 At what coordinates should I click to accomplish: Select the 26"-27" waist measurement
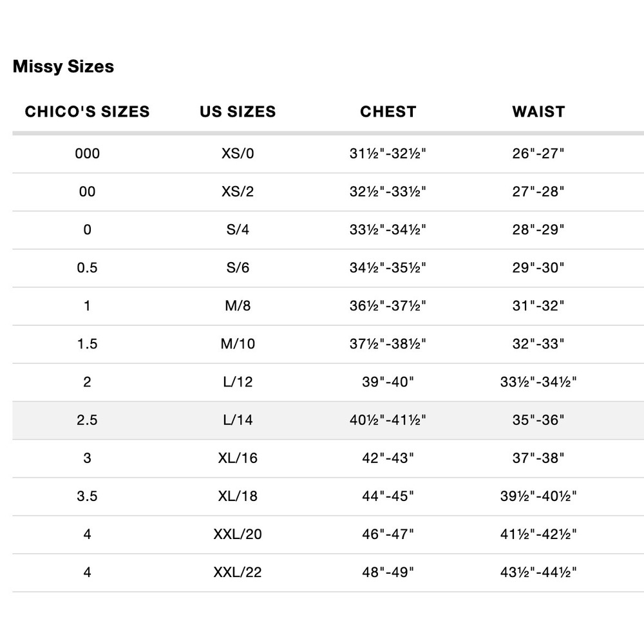pos(538,154)
